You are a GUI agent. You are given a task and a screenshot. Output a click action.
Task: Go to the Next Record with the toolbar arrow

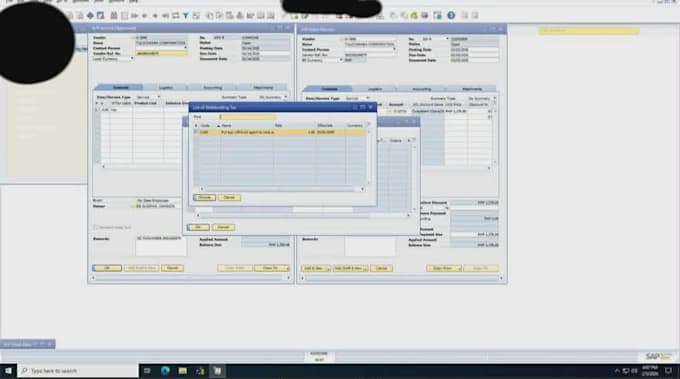155,16
